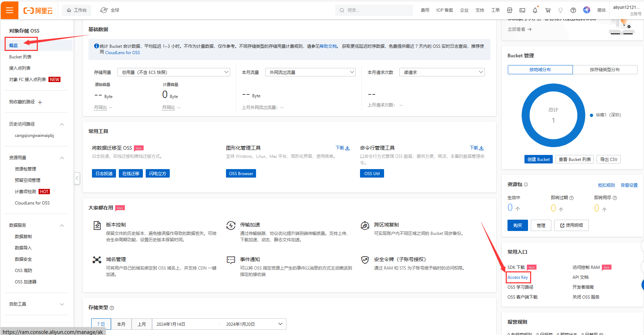Viewport: 644px width, 335px height.
Task: Click the 查看 Bucket 列表 button
Action: (575, 160)
